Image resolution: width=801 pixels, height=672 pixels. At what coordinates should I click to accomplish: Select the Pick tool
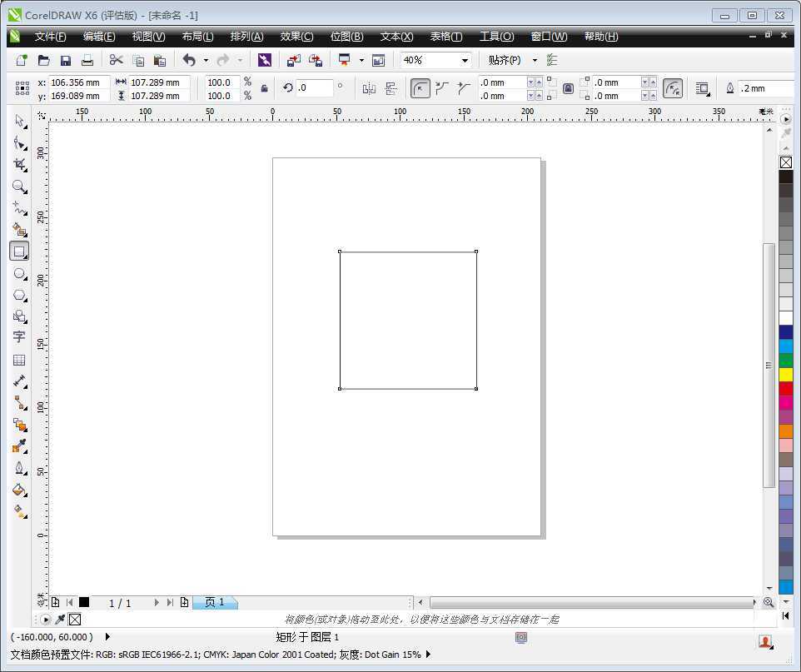click(19, 122)
